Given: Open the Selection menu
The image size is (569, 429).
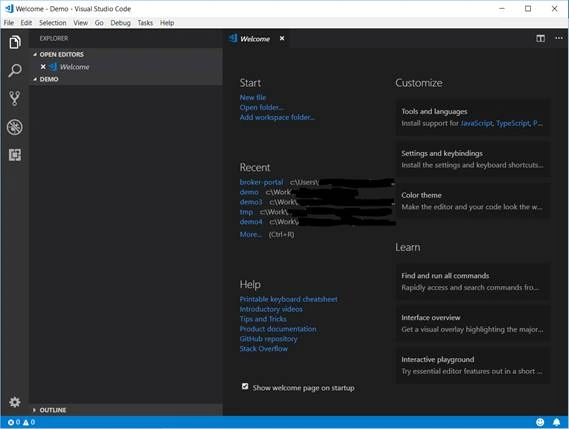Looking at the screenshot, I should click(53, 23).
